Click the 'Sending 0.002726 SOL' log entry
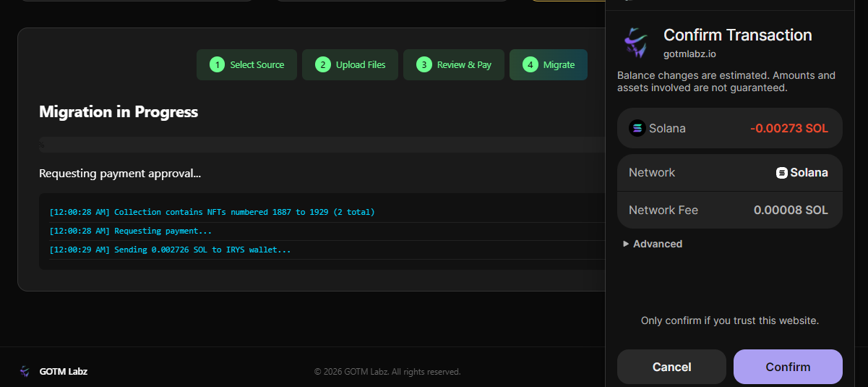Screen dimensions: 868x387 170,250
